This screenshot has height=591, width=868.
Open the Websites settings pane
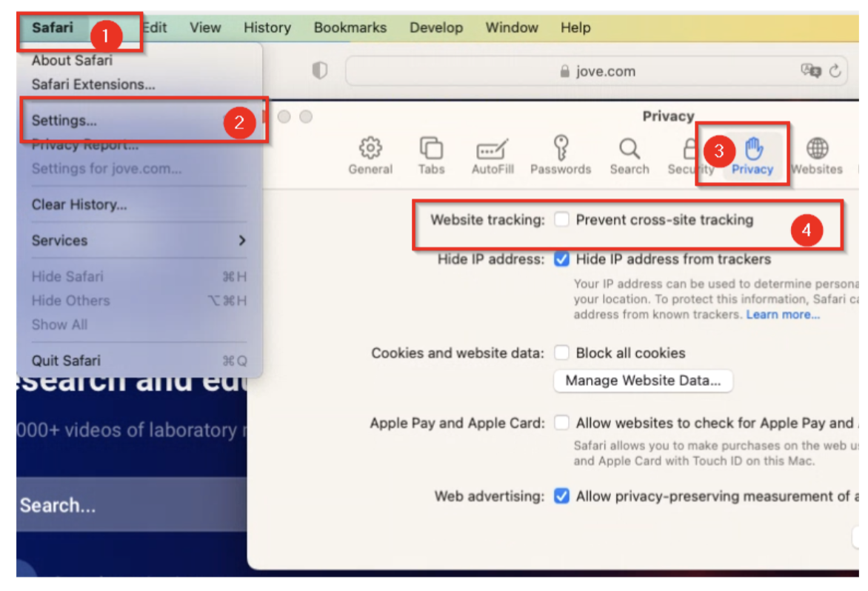point(816,156)
